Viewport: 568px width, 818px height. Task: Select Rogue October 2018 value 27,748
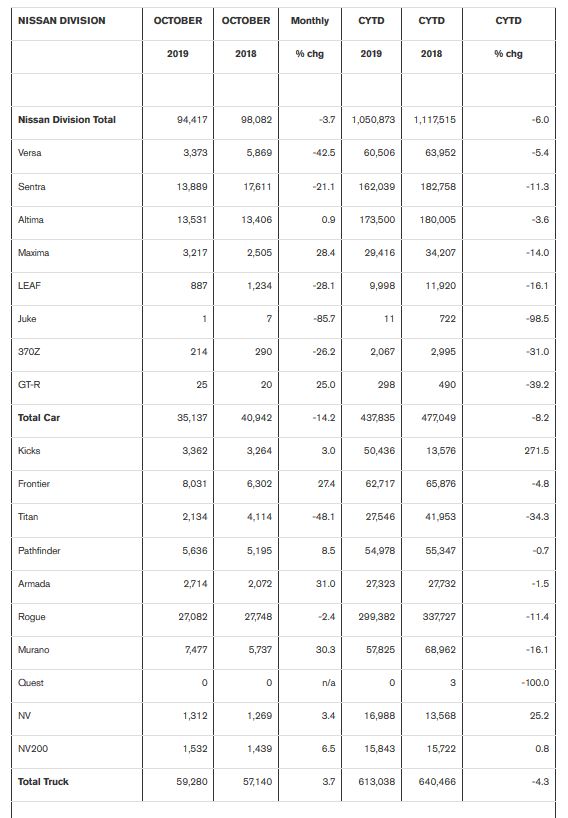click(258, 616)
